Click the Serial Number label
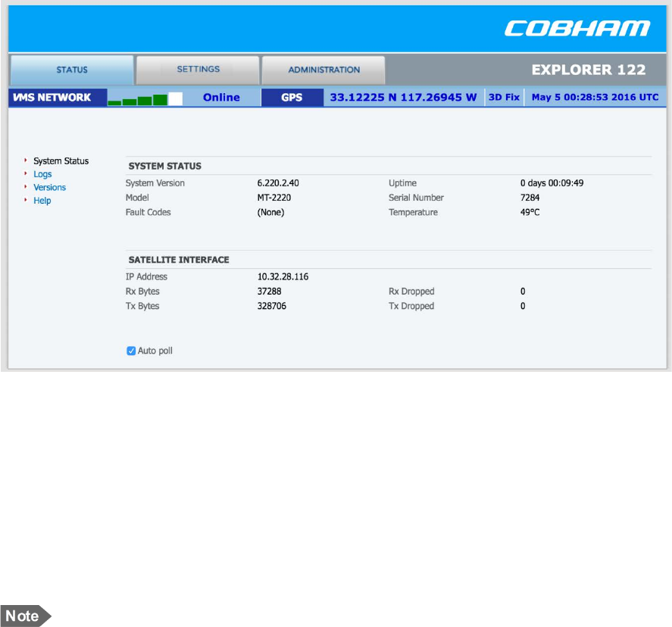 pyautogui.click(x=416, y=198)
